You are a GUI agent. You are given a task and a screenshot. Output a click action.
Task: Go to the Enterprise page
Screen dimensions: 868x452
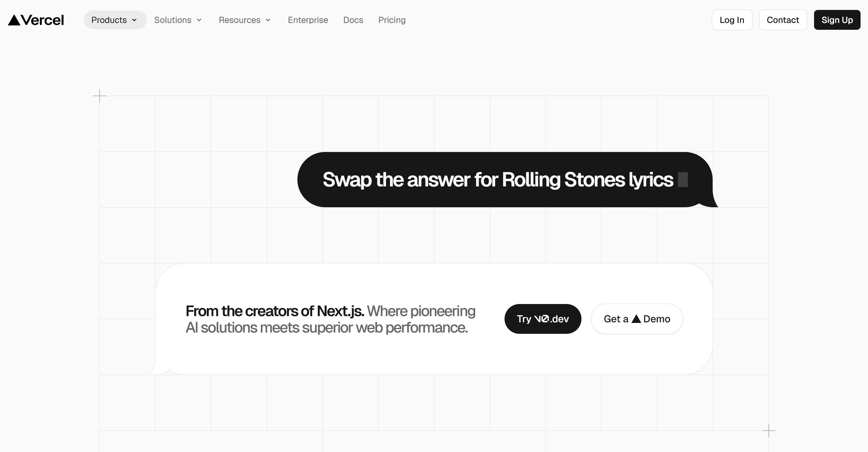click(x=308, y=20)
